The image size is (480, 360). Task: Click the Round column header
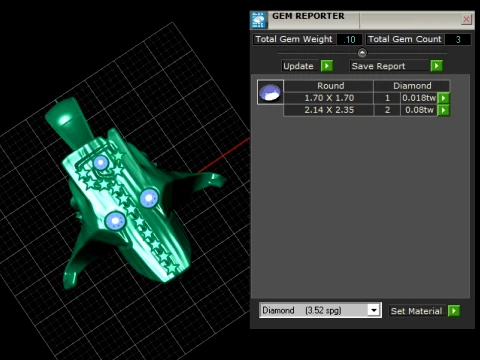(x=330, y=86)
